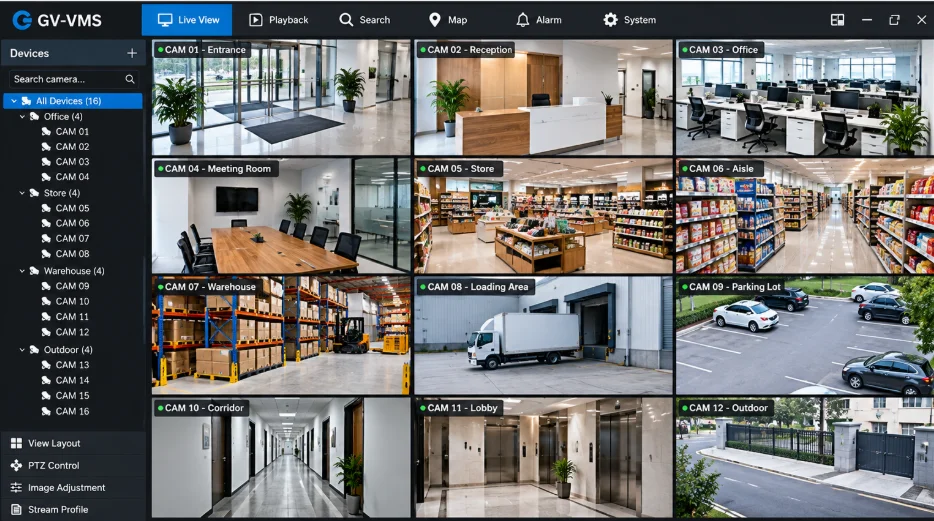The width and height of the screenshot is (934, 521).
Task: Collapse the Outdoor (4) group
Action: tap(22, 350)
